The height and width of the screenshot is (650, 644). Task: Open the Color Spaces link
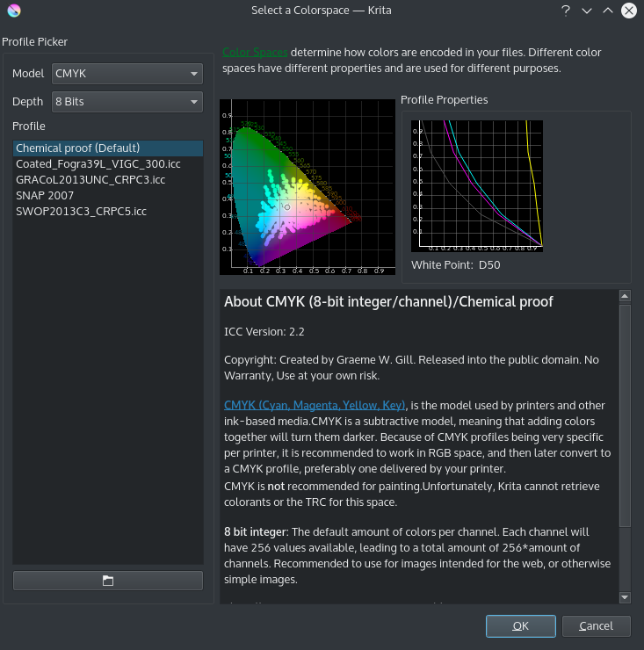click(255, 52)
